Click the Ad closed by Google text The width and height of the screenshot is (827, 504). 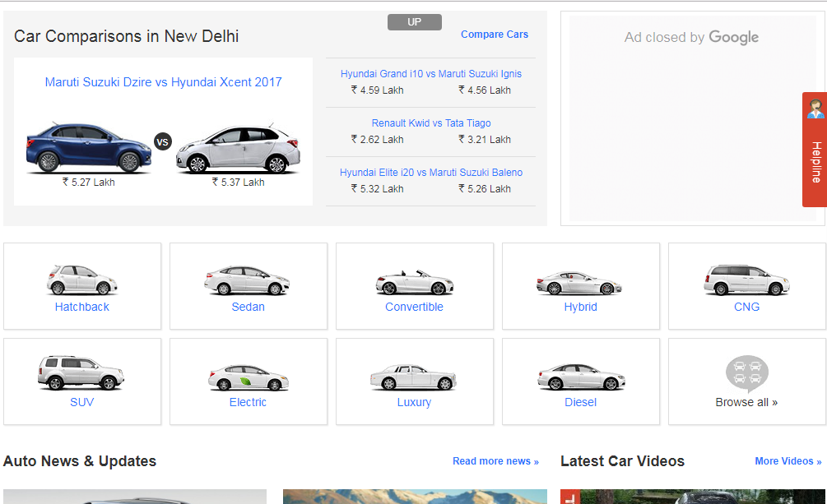tap(691, 38)
